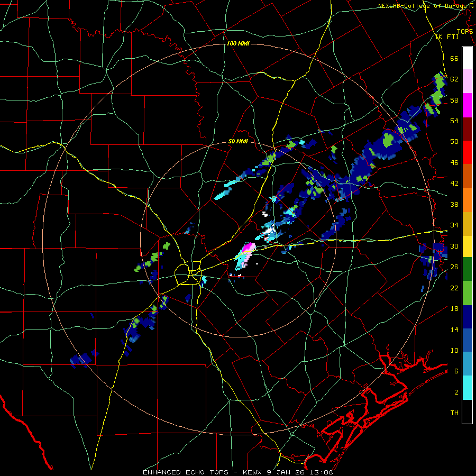
Task: Click the 50 legend value
Action: point(454,142)
